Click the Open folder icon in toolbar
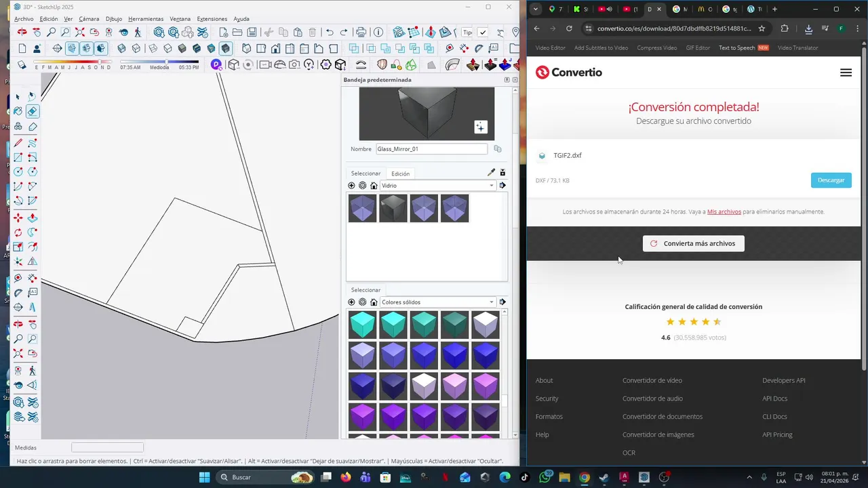 pos(237,32)
